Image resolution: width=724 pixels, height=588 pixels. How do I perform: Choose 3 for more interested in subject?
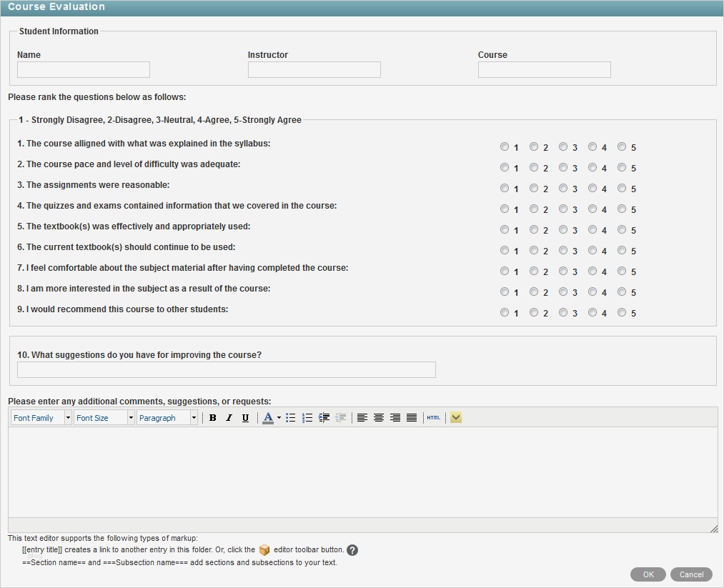pos(563,292)
